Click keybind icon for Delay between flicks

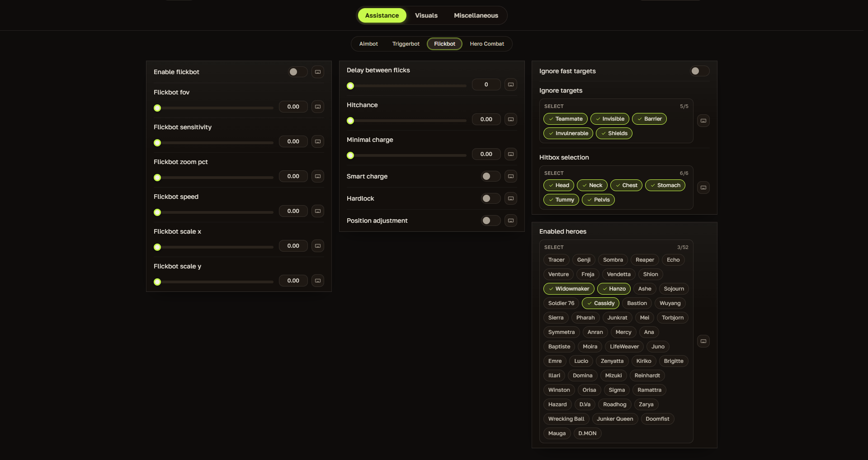(x=511, y=84)
